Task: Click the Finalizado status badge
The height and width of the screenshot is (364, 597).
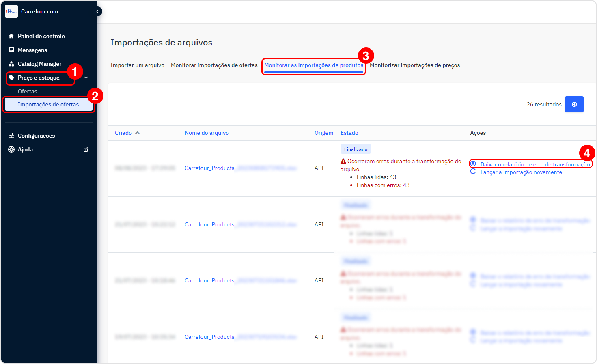Action: [x=356, y=149]
